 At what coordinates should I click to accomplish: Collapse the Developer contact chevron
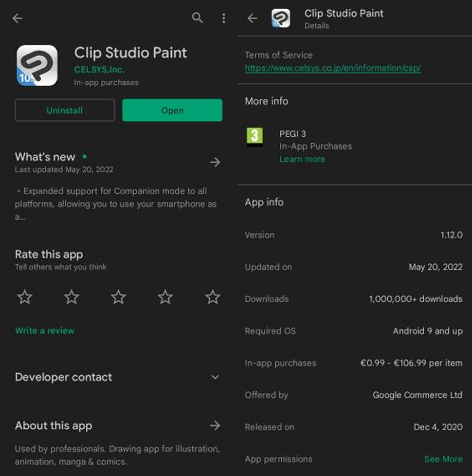pyautogui.click(x=215, y=377)
